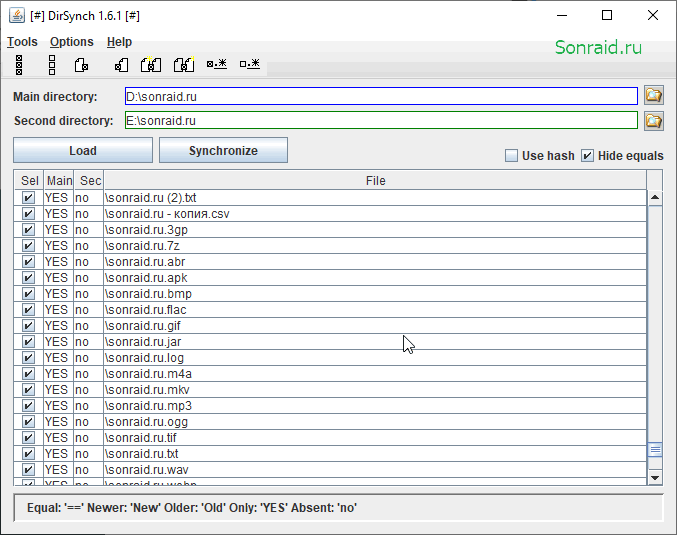Select the file name \sonraid.ru.flac
This screenshot has width=677, height=535.
point(146,310)
